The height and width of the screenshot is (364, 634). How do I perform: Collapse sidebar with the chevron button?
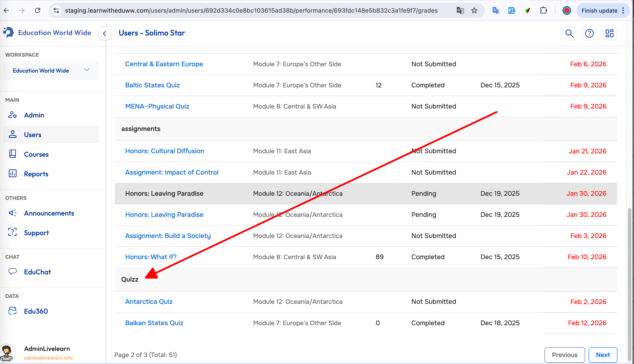pyautogui.click(x=105, y=33)
